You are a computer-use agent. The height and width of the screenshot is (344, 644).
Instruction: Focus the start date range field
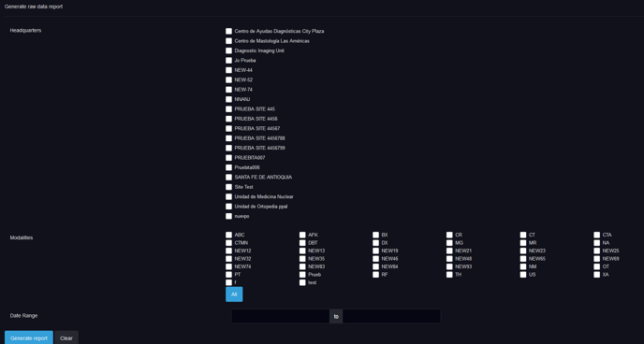[x=281, y=316]
